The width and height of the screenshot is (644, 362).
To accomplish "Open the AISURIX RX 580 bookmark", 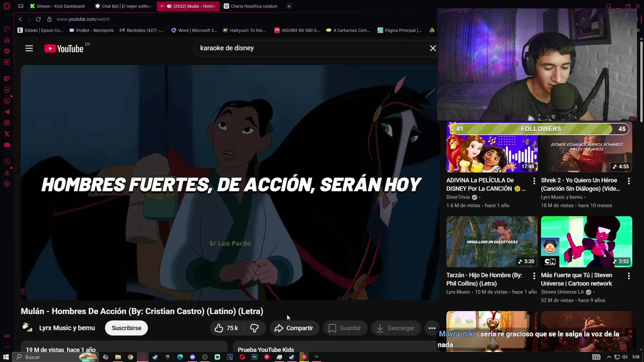I will (x=297, y=30).
